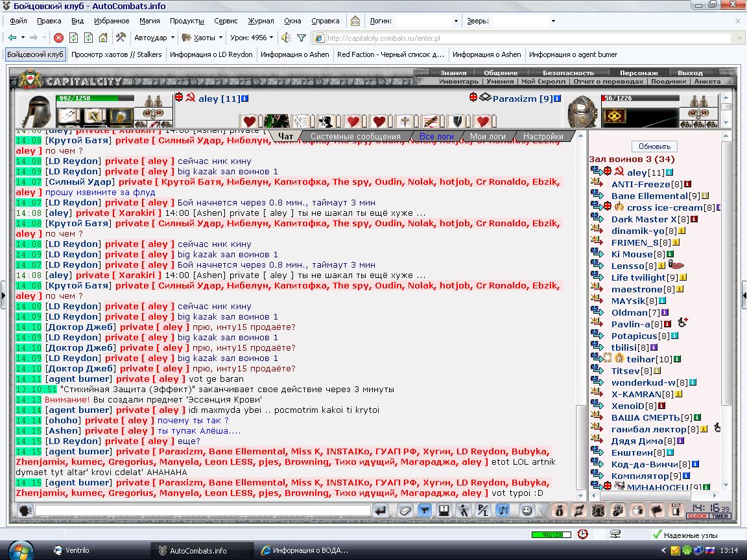Switch to the Мои логи tab
747x560 pixels.
point(488,136)
